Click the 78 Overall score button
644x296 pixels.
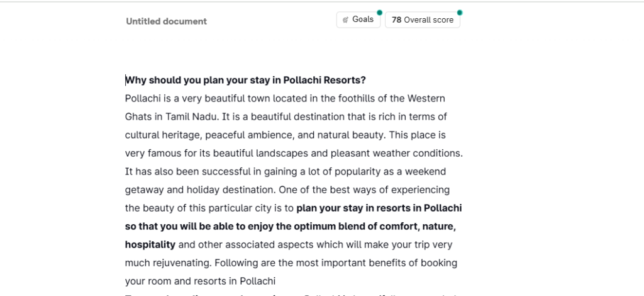pyautogui.click(x=422, y=20)
